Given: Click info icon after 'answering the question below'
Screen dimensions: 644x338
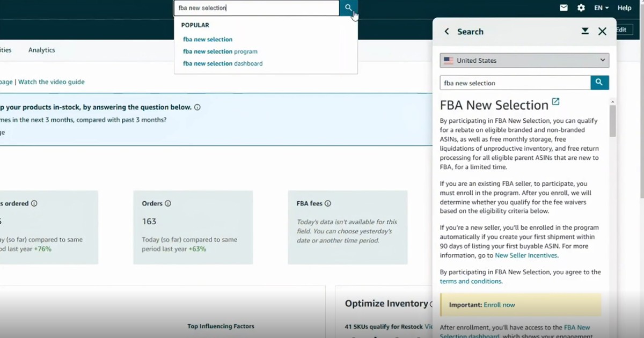Looking at the screenshot, I should (197, 107).
